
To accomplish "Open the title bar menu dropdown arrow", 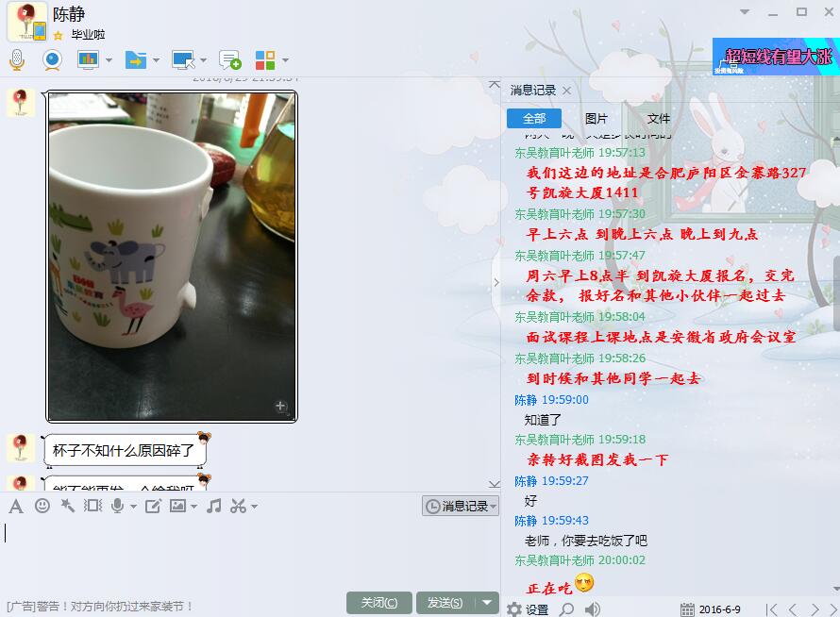I will 744,11.
